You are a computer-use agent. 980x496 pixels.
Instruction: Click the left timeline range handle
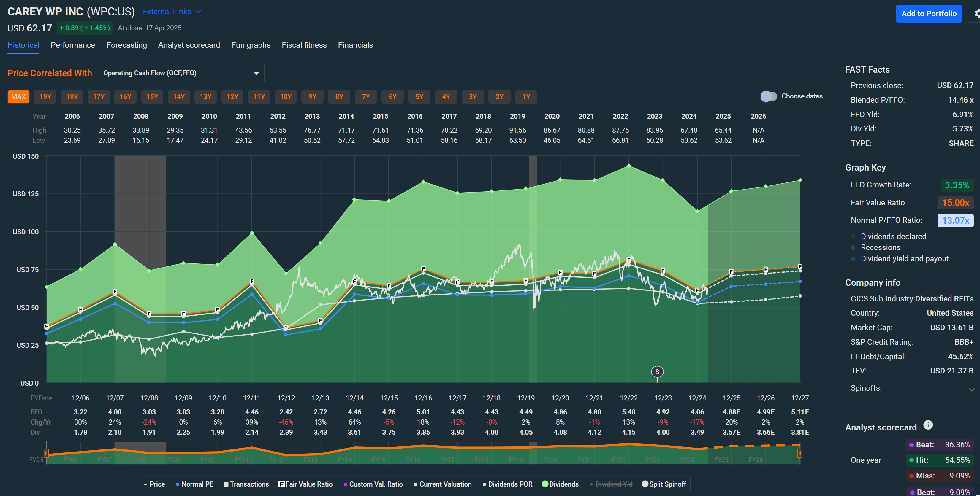tap(46, 453)
